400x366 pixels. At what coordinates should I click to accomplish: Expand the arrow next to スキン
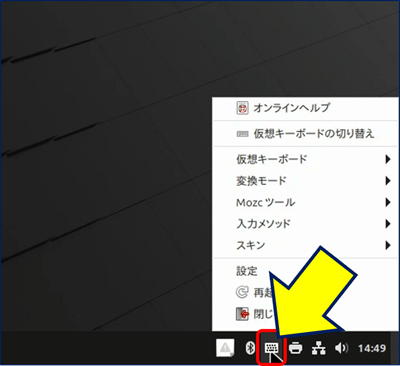(x=388, y=245)
